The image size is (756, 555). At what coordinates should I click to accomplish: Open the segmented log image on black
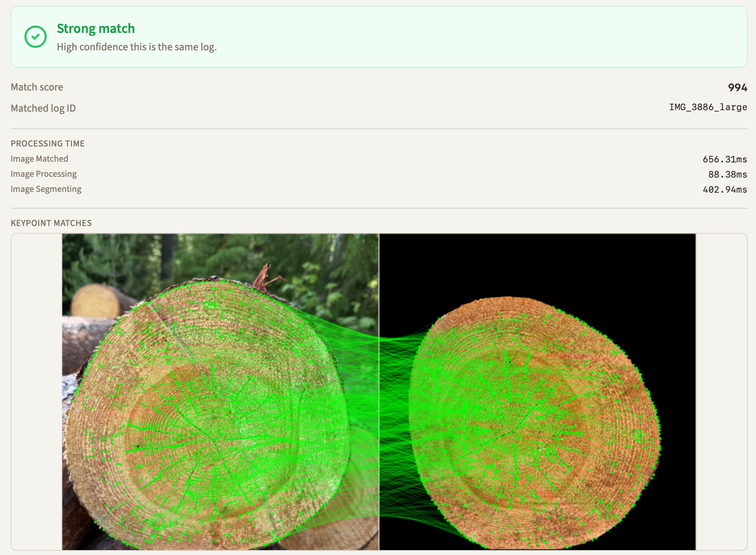point(537,392)
